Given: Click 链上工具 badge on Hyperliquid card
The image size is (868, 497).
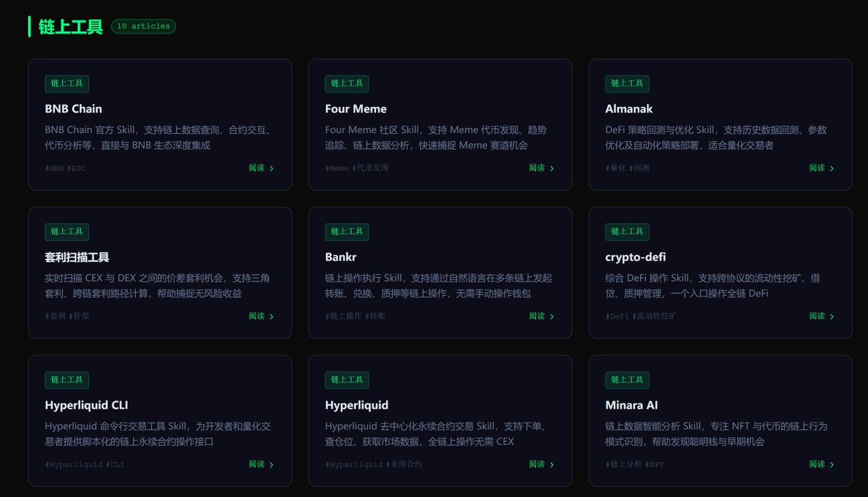Looking at the screenshot, I should (346, 380).
